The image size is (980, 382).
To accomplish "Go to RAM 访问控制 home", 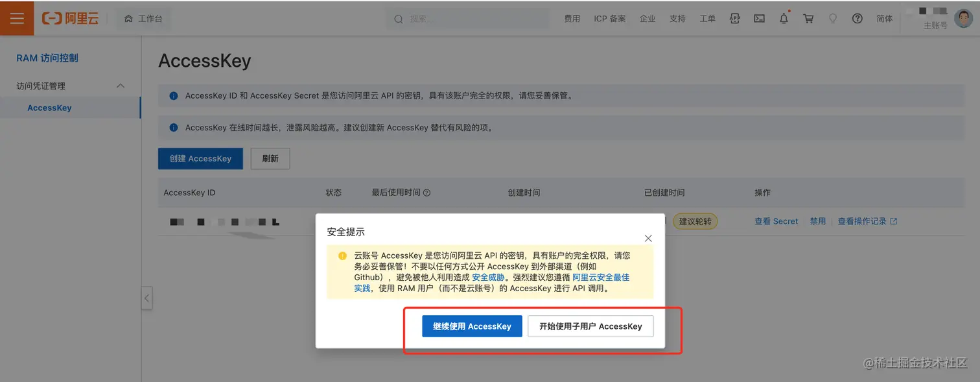I will coord(47,58).
